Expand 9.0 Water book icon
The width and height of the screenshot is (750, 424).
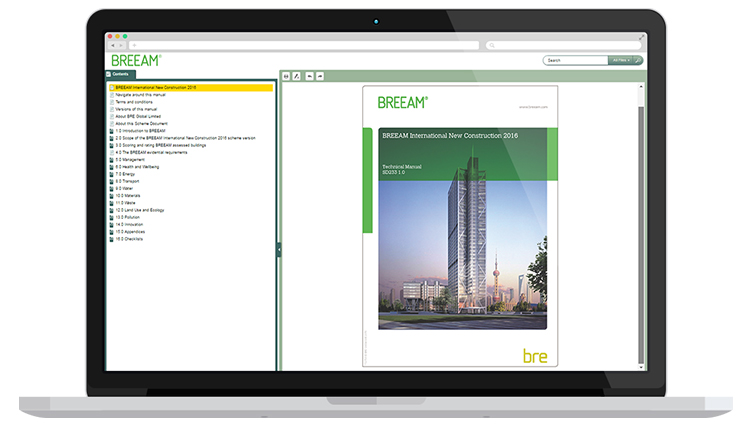112,188
